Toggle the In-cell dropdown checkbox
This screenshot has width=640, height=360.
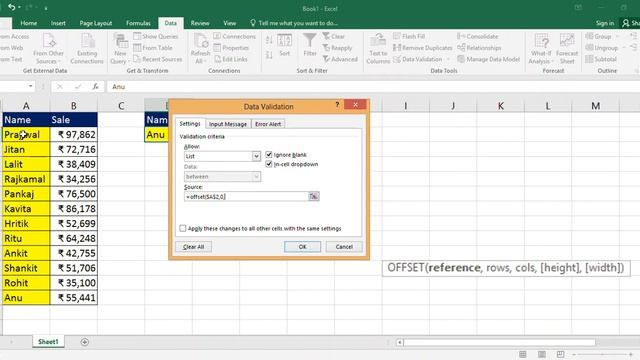click(269, 164)
